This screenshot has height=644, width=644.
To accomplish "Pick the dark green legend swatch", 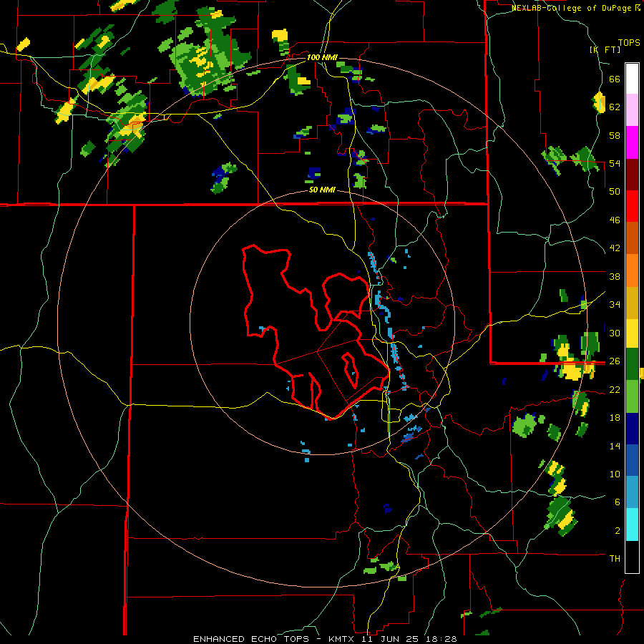I will (632, 364).
